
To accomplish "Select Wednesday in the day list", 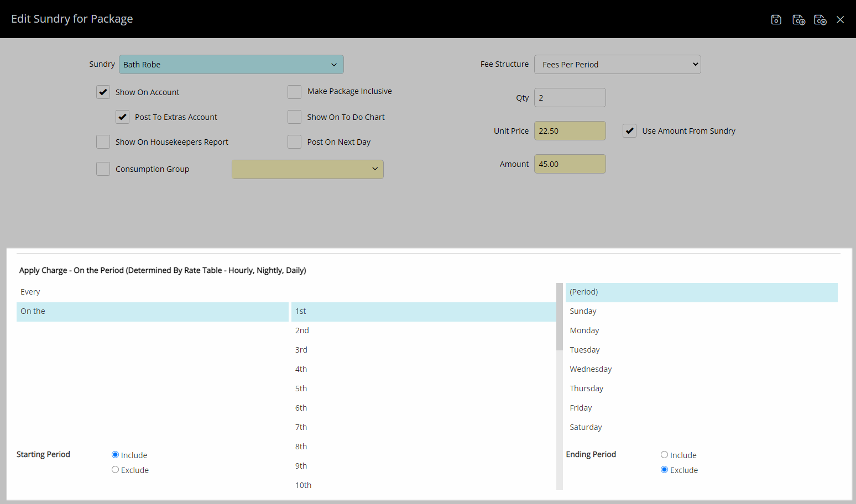I will (702, 370).
